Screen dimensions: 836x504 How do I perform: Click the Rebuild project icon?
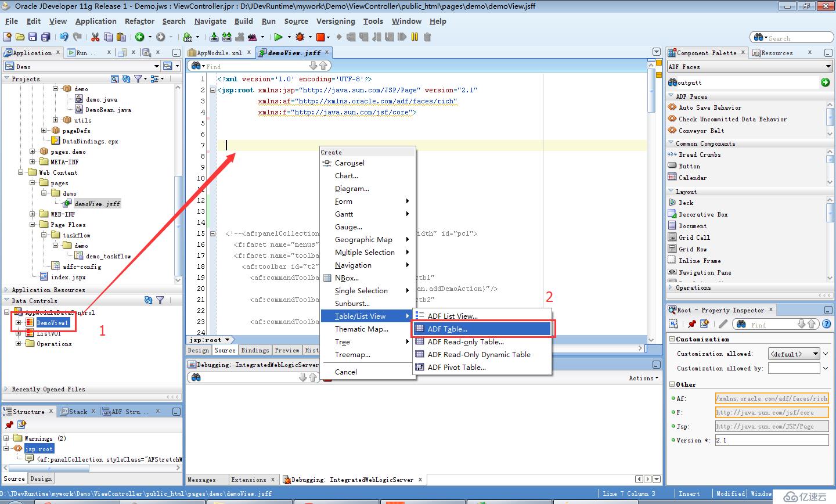pos(226,37)
